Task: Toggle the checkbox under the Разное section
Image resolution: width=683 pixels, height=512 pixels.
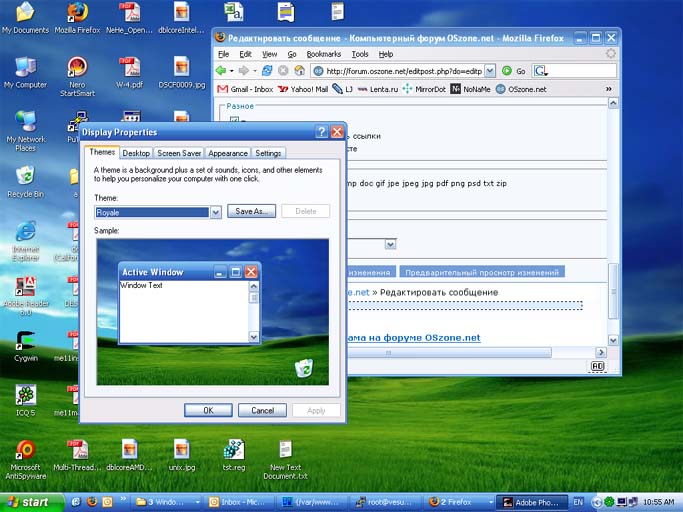Action: tap(235, 119)
